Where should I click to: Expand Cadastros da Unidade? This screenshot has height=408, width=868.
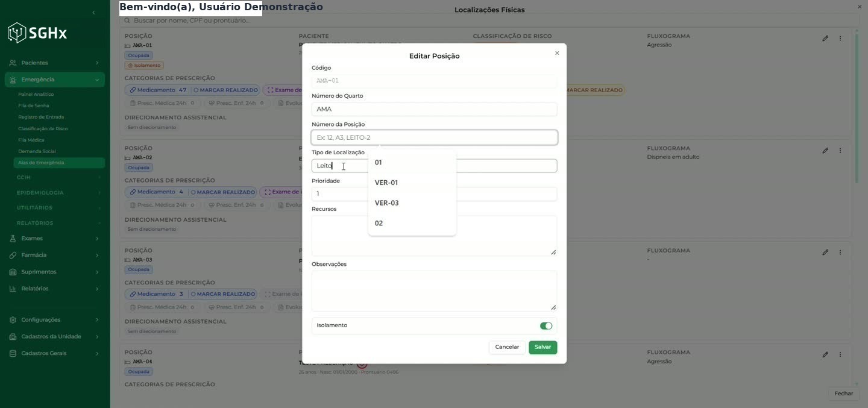(x=54, y=337)
